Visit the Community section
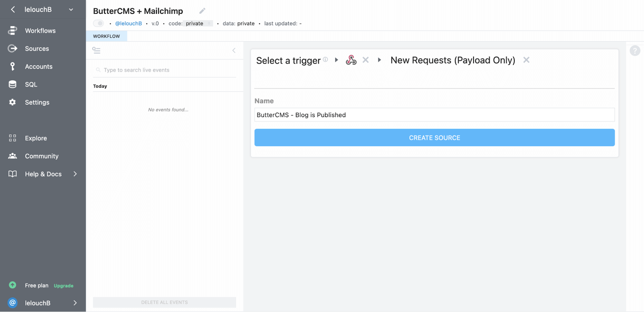This screenshot has width=644, height=312. [x=42, y=156]
